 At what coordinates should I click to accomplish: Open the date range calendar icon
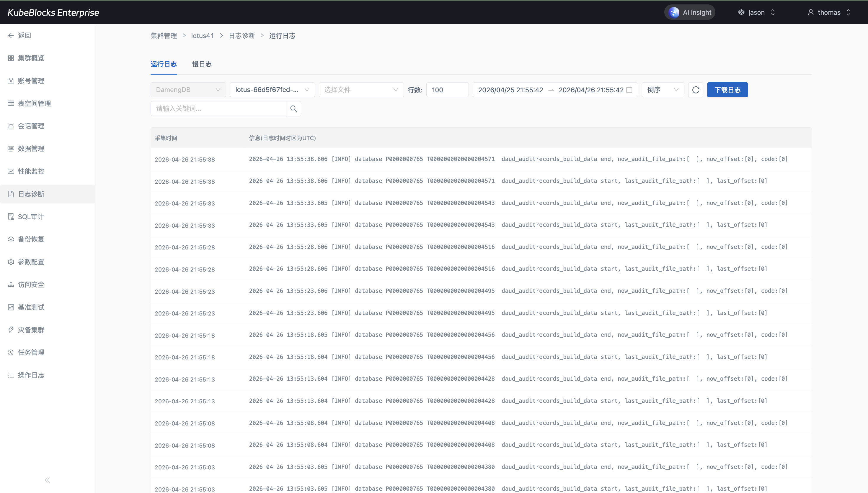pos(629,90)
